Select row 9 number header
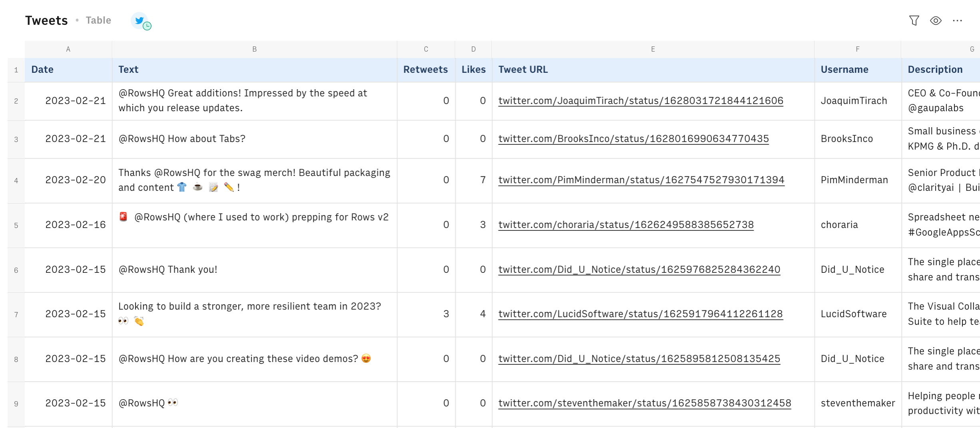This screenshot has width=980, height=428. coord(16,404)
